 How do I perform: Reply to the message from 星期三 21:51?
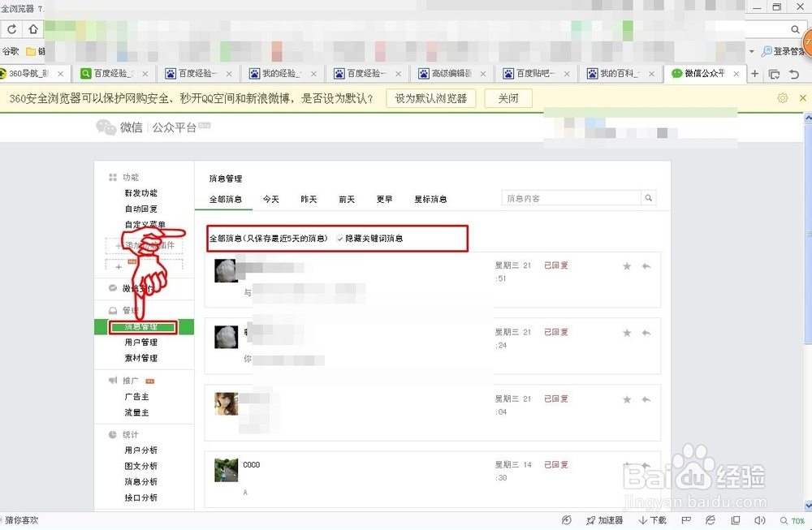coord(646,266)
